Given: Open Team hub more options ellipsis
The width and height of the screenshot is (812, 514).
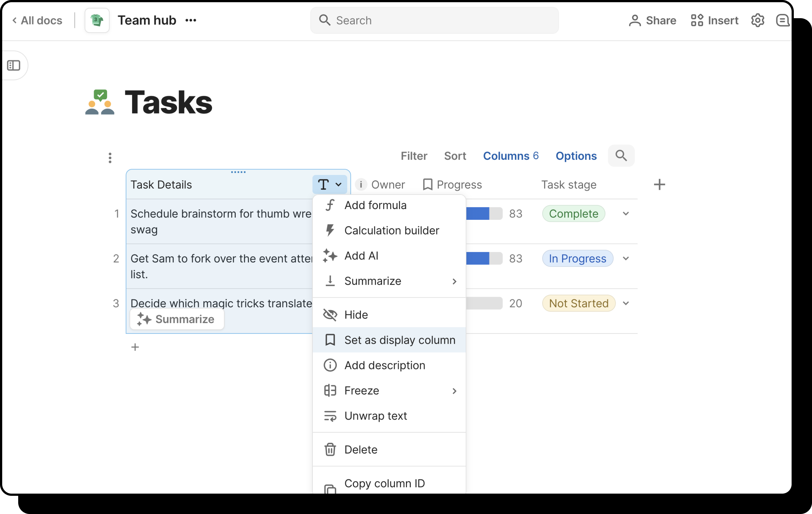Looking at the screenshot, I should pos(191,21).
